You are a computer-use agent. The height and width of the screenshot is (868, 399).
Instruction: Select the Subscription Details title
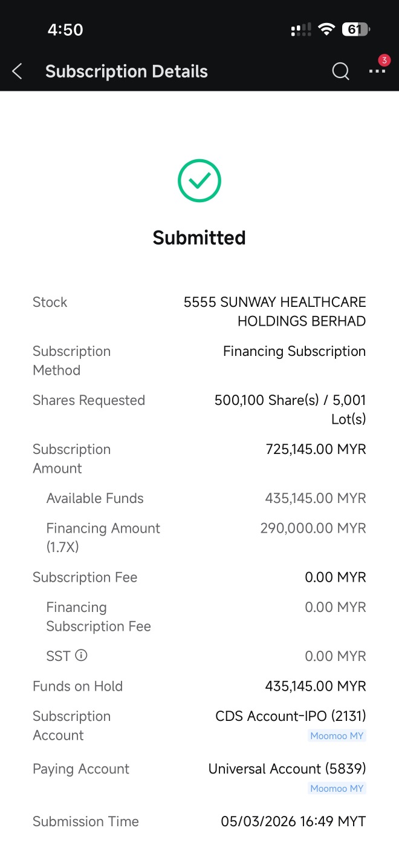[x=126, y=71]
